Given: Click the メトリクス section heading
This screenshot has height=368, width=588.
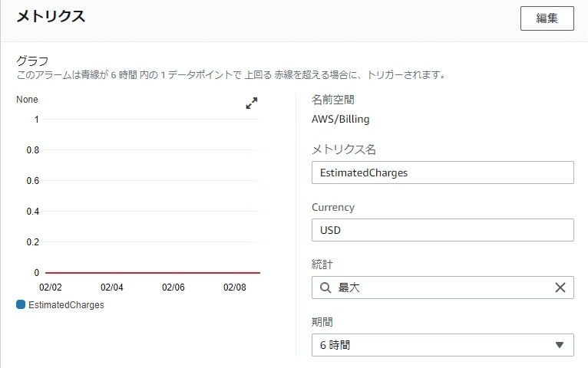Looking at the screenshot, I should point(51,16).
